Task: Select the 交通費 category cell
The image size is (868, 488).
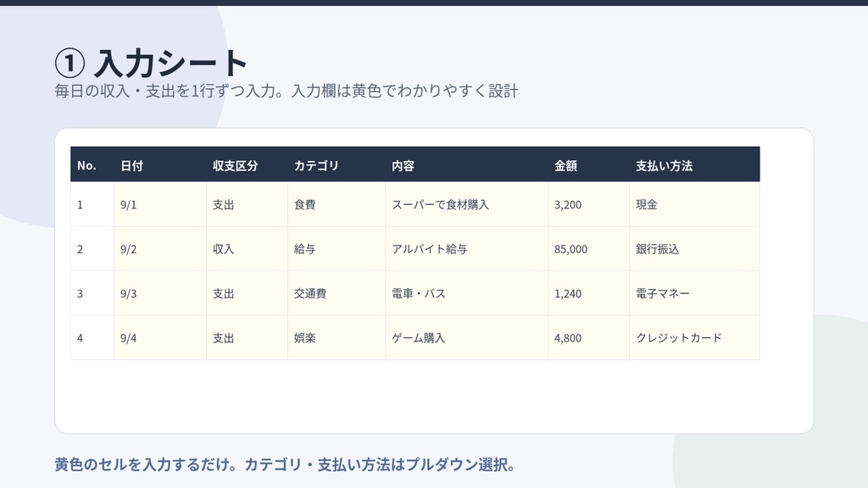Action: [337, 293]
